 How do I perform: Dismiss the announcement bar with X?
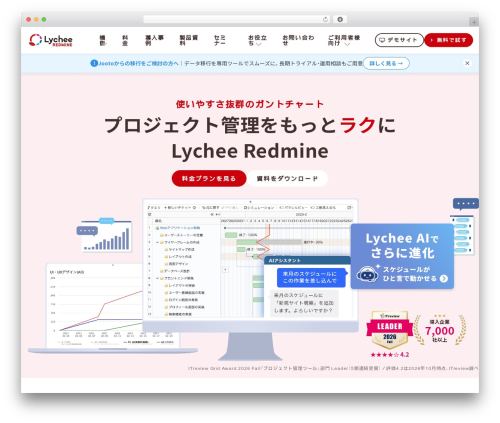[x=467, y=63]
